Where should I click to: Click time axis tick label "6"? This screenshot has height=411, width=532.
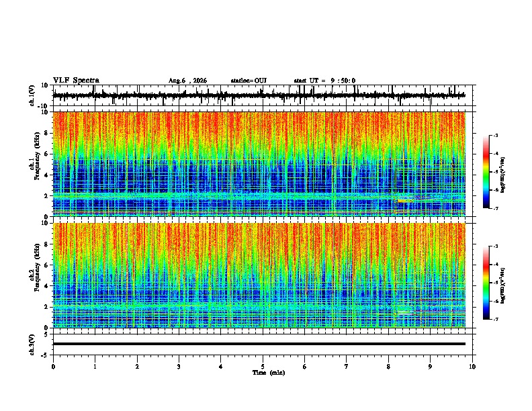coord(305,367)
